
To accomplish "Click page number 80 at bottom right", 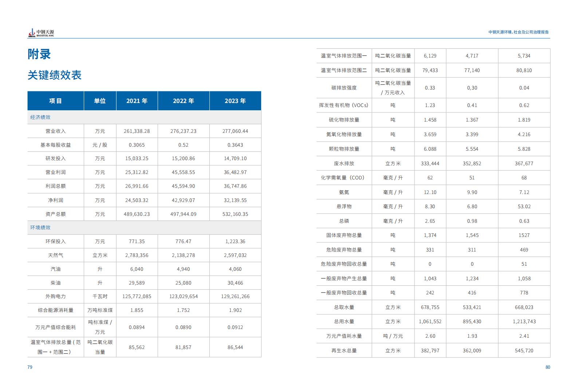I will [x=547, y=367].
